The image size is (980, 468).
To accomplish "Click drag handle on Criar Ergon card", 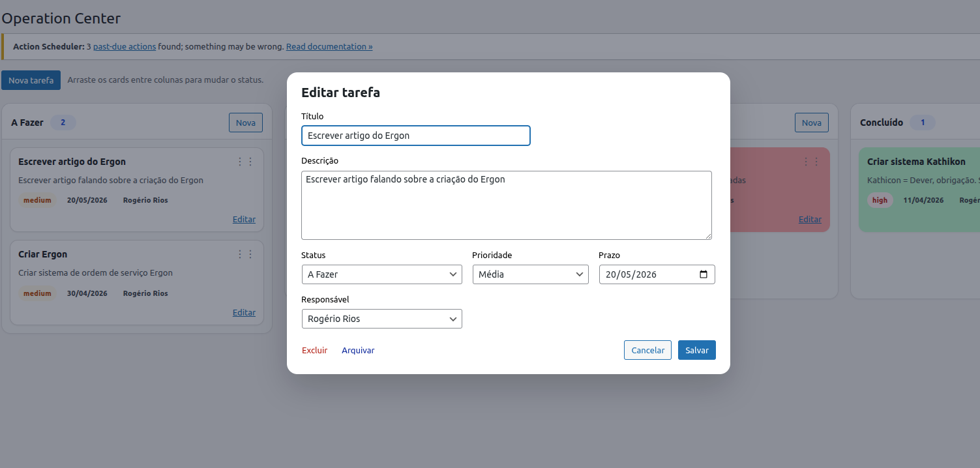I will pos(245,254).
